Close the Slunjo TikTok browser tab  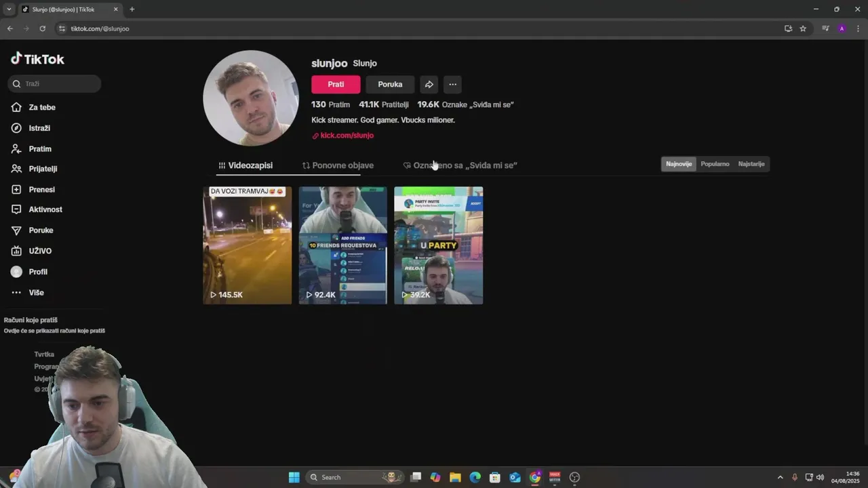116,9
